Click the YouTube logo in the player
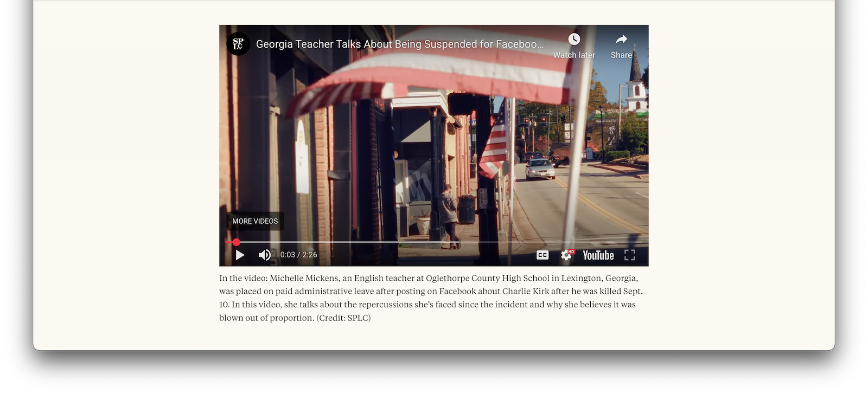 point(598,255)
